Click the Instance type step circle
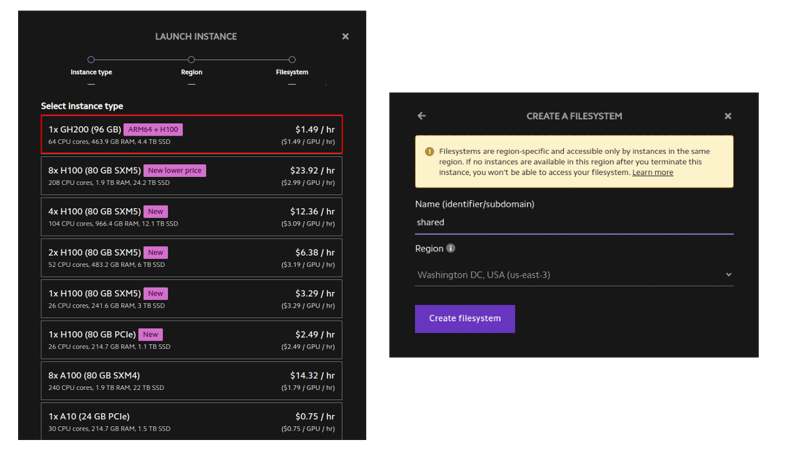The height and width of the screenshot is (450, 800). click(91, 60)
